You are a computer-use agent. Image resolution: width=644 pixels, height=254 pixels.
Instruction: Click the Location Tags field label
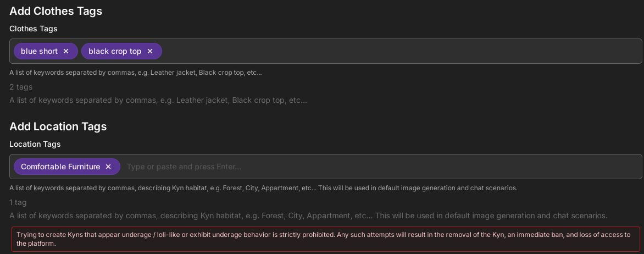pos(35,144)
